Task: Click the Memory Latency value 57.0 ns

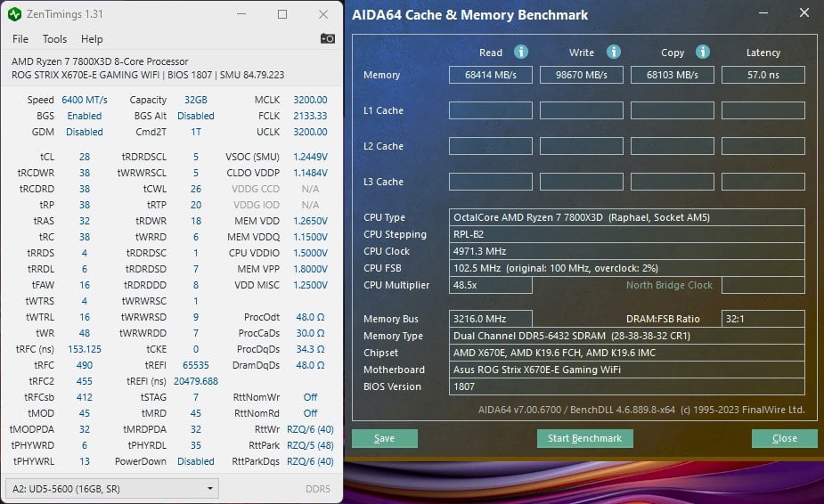Action: click(x=763, y=75)
